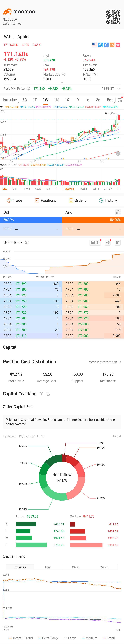Open Market Cap more info icon
Screen dimensions: 124x644
(63, 74)
